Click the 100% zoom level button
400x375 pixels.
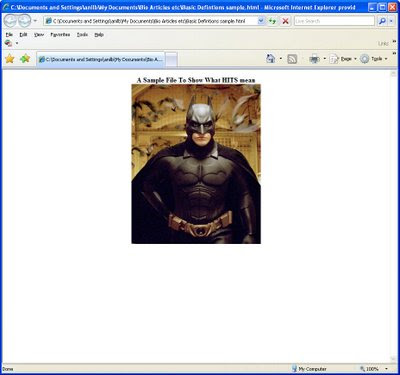pos(369,369)
